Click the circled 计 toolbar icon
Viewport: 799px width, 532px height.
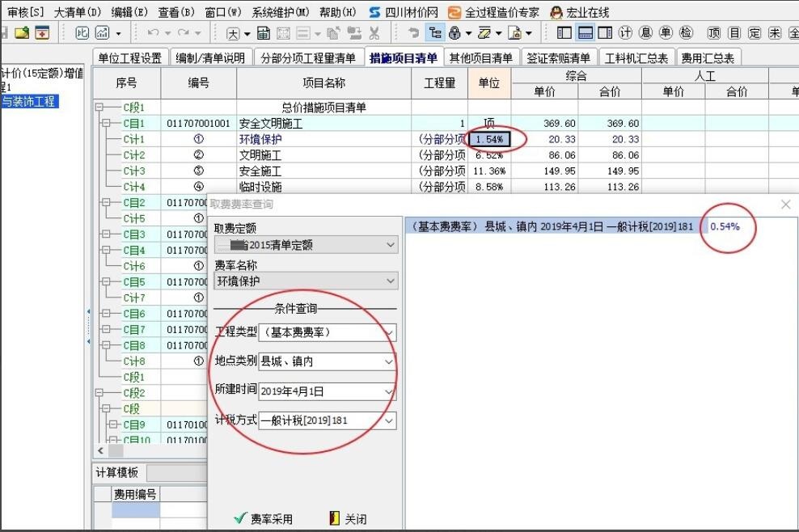[625, 33]
